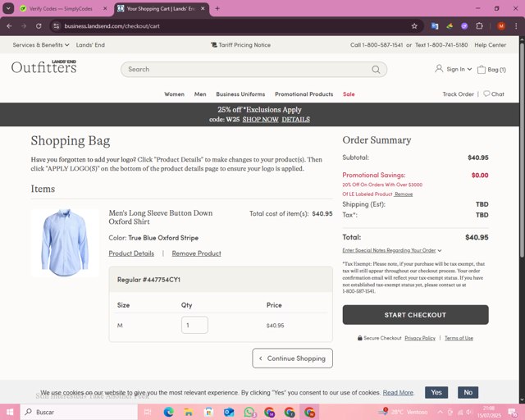Open WhatsApp from the taskbar

[x=249, y=412]
